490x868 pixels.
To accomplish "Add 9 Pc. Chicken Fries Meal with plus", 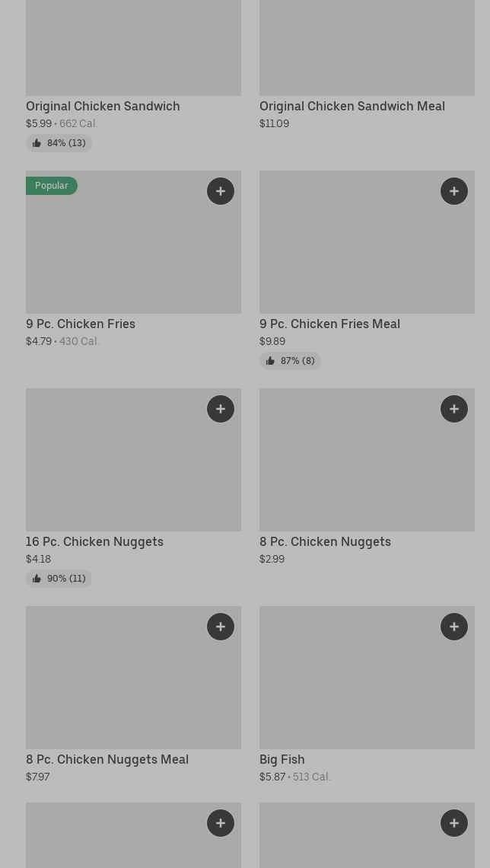I will pos(454,191).
